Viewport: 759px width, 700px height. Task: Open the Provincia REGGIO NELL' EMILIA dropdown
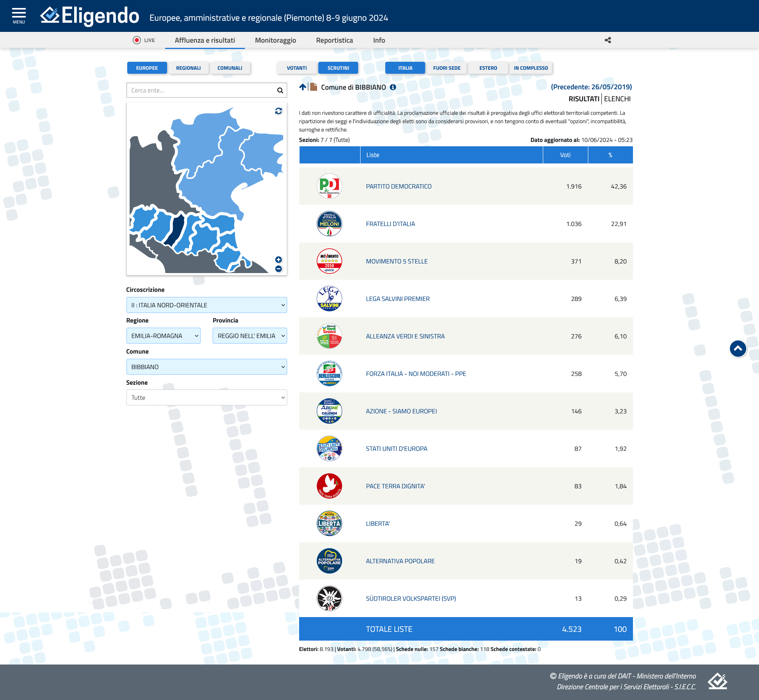point(250,336)
